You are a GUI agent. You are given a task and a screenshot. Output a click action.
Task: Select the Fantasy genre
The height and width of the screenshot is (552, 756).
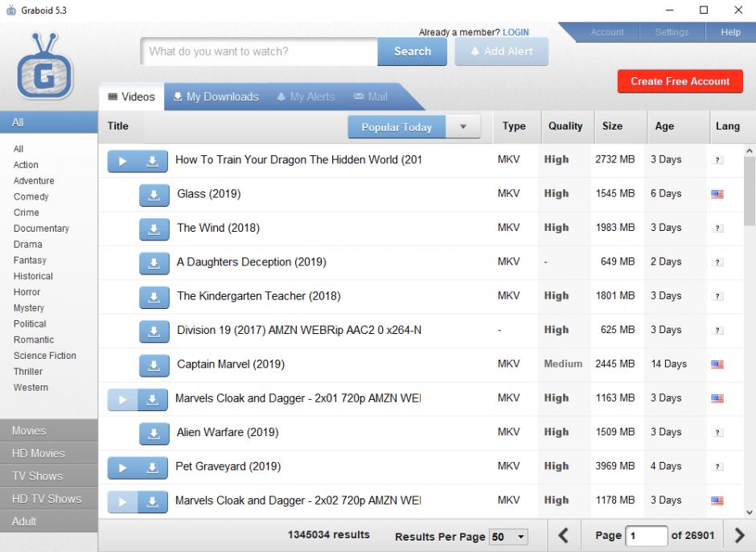click(30, 261)
